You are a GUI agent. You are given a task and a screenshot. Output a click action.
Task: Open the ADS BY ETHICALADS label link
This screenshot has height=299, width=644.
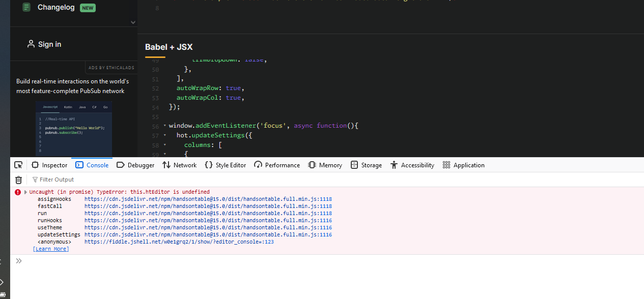coord(112,68)
